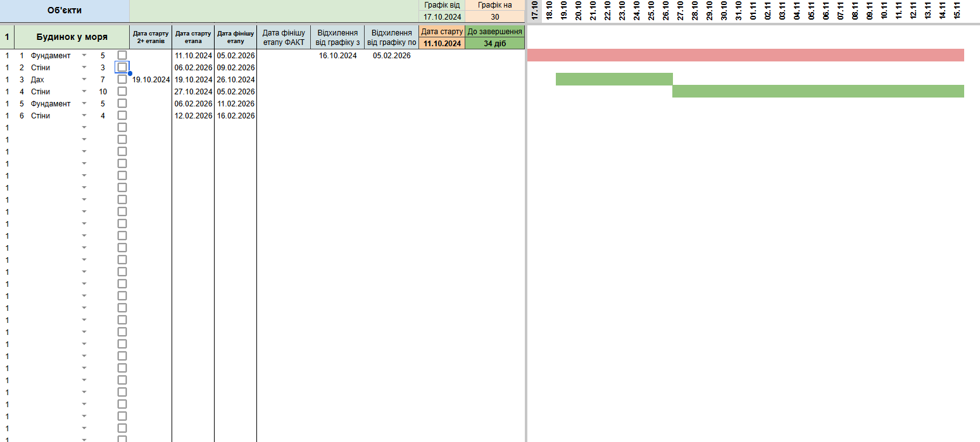
Task: Select the 15.11 Gantt date header
Action: tap(957, 11)
